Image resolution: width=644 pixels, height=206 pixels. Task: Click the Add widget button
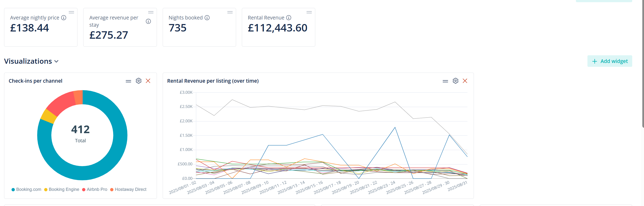click(x=610, y=61)
